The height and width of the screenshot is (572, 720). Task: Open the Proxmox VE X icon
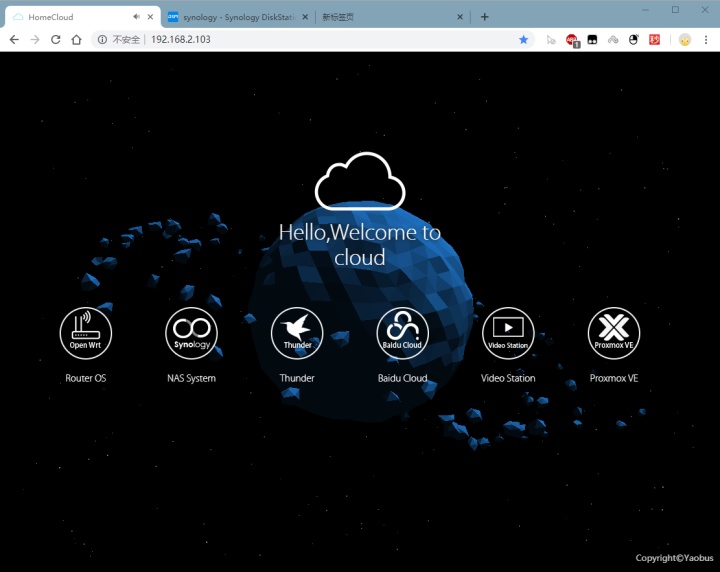pyautogui.click(x=614, y=333)
